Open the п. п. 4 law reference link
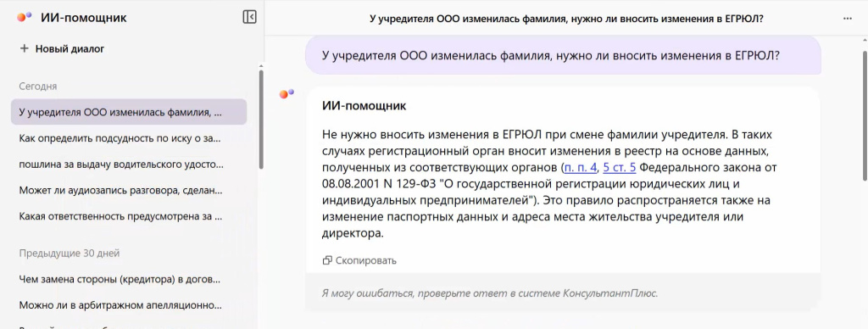Viewport: 868px width, 329px height. tap(581, 167)
